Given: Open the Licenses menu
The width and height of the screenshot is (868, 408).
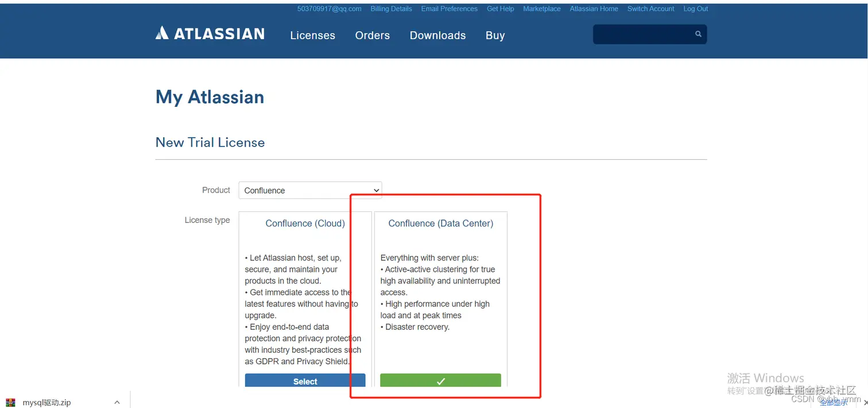Looking at the screenshot, I should [x=313, y=36].
